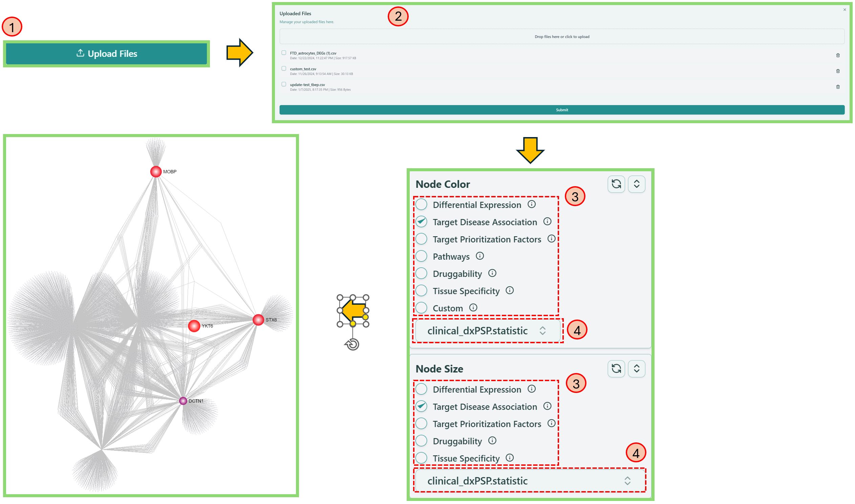Select the MOBP node in network graph
The width and height of the screenshot is (855, 504).
[156, 172]
